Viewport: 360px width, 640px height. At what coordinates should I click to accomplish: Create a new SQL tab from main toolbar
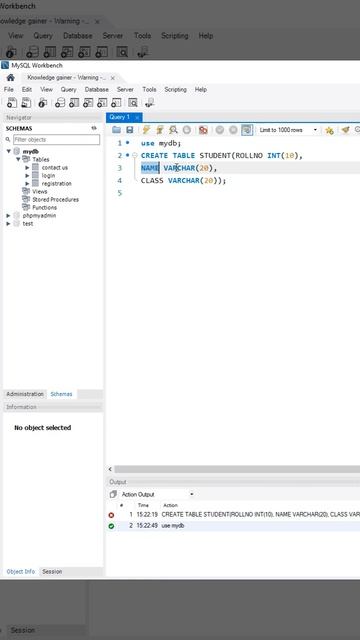pos(12,103)
